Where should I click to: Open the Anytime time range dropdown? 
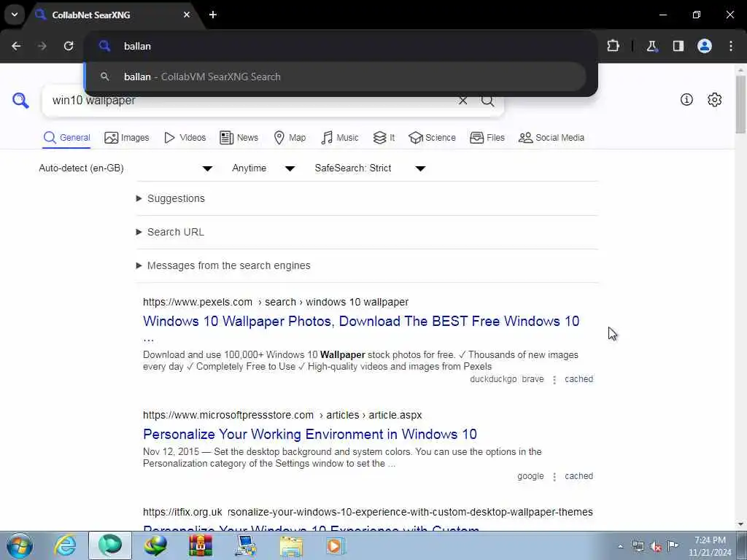tap(263, 168)
